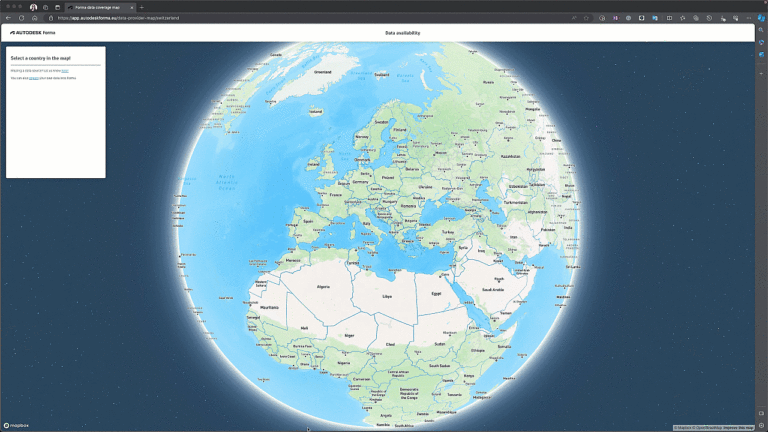Click the 'Data availability' page title
This screenshot has width=768, height=432.
(403, 33)
